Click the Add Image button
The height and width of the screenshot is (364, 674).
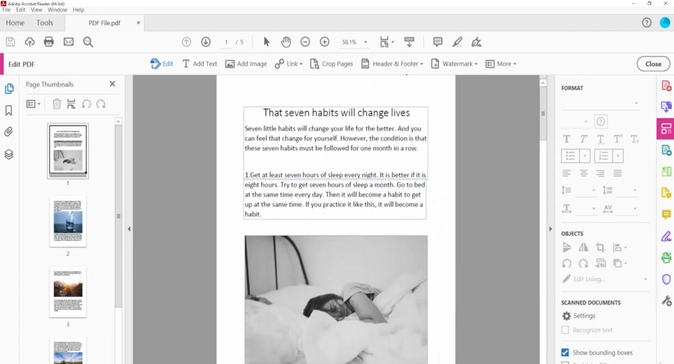tap(246, 64)
